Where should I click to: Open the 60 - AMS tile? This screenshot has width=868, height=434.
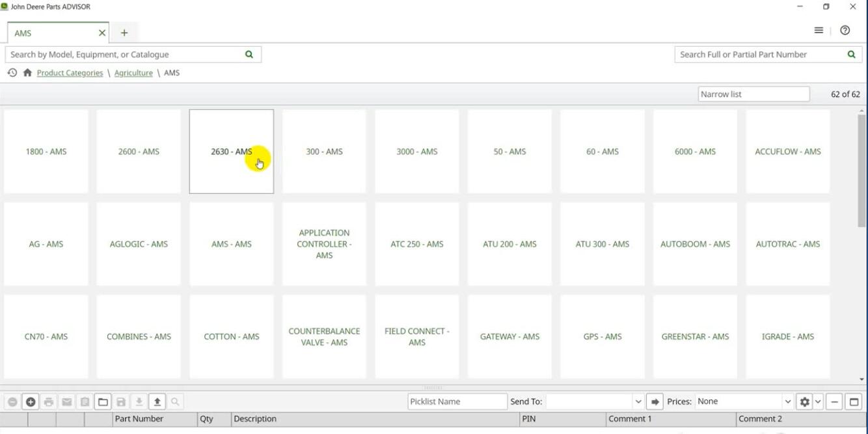(x=603, y=152)
